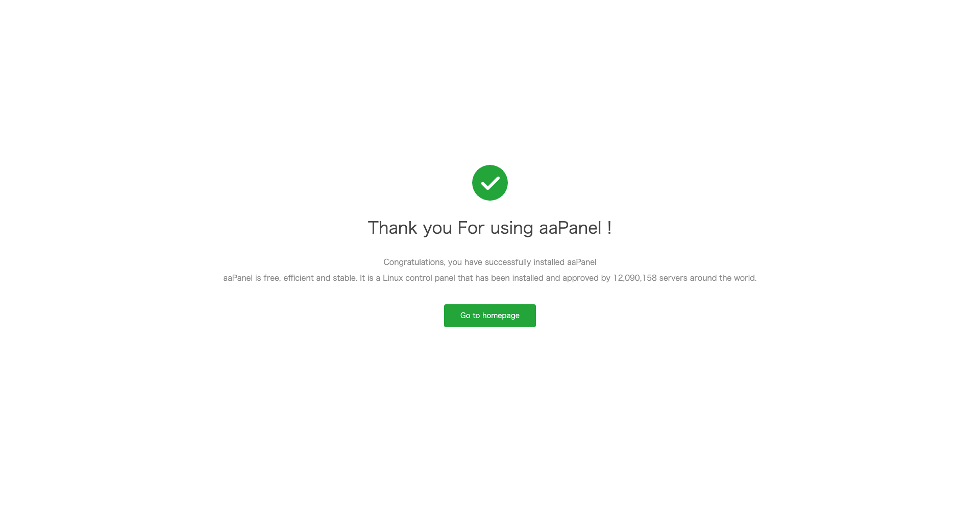Image resolution: width=980 pixels, height=510 pixels.
Task: Click the "Thank you" words in heading
Action: pyautogui.click(x=410, y=228)
